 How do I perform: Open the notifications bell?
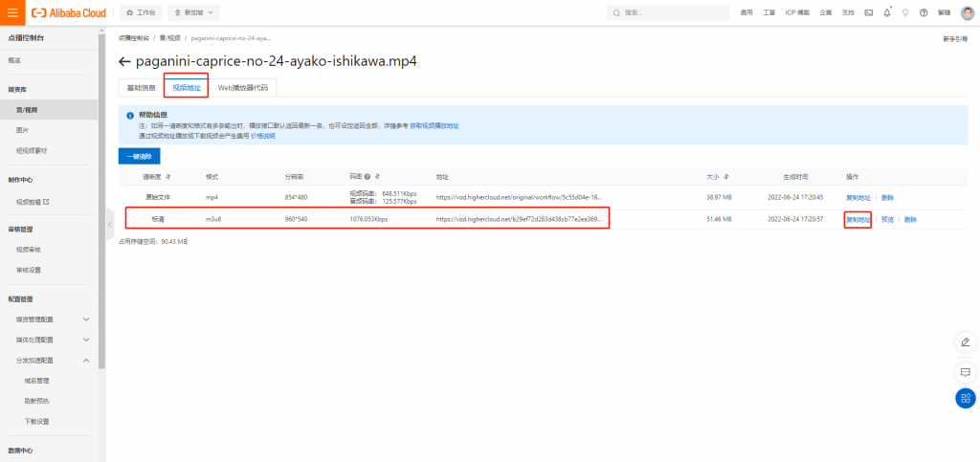[x=887, y=12]
